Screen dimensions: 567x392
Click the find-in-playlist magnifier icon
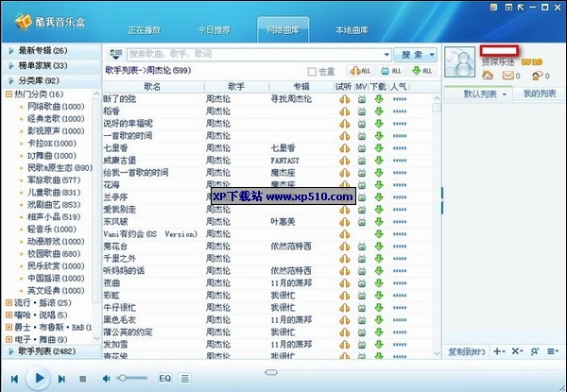[x=535, y=351]
